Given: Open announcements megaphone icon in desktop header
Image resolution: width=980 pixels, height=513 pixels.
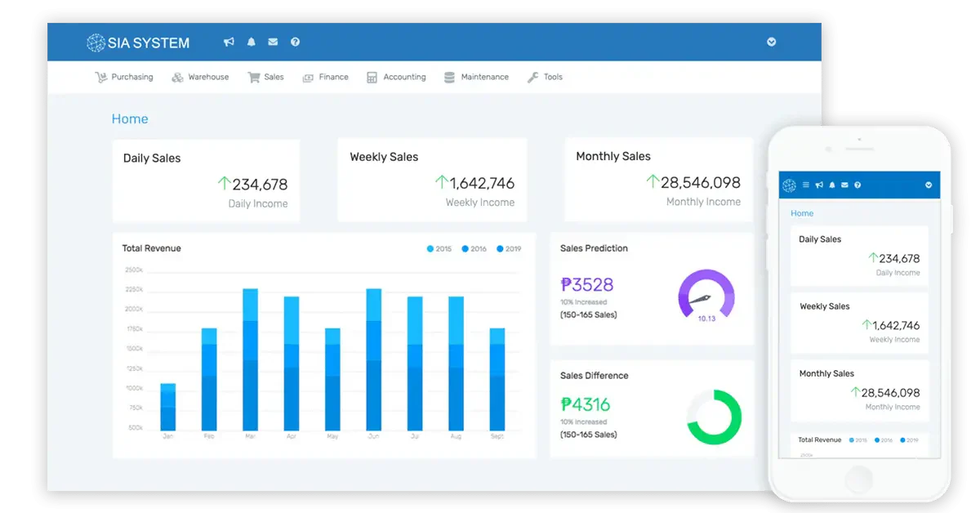Looking at the screenshot, I should coord(229,42).
